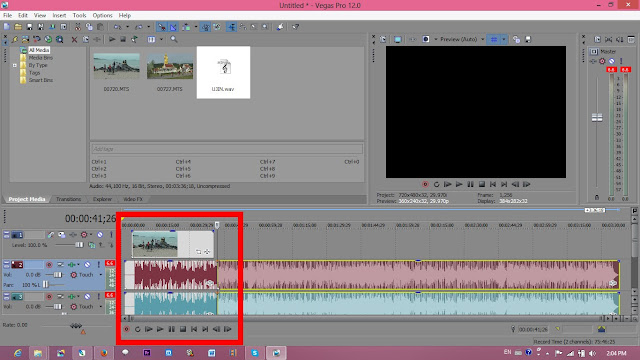Click the Redo icon in main toolbar
This screenshot has width=640, height=360.
coord(139,27)
